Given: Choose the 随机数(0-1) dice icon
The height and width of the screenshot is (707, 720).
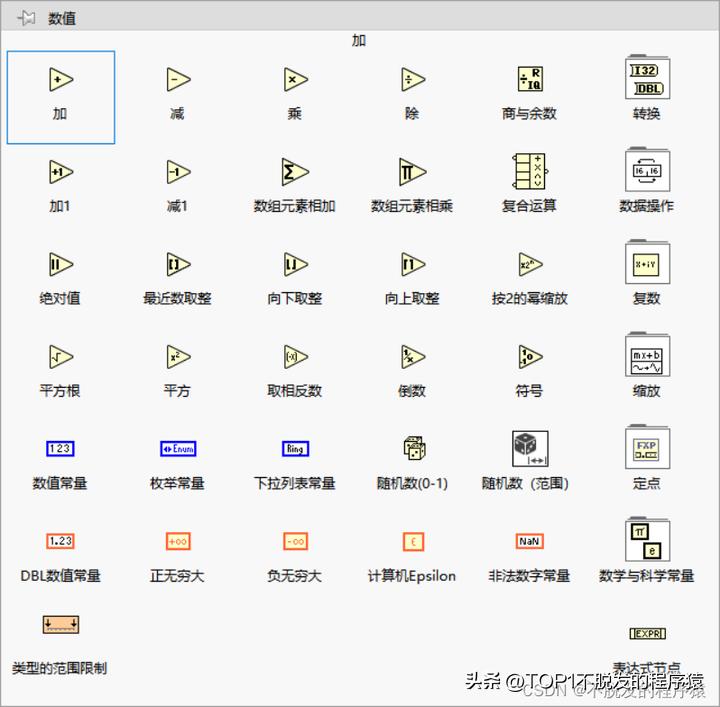Looking at the screenshot, I should point(414,448).
